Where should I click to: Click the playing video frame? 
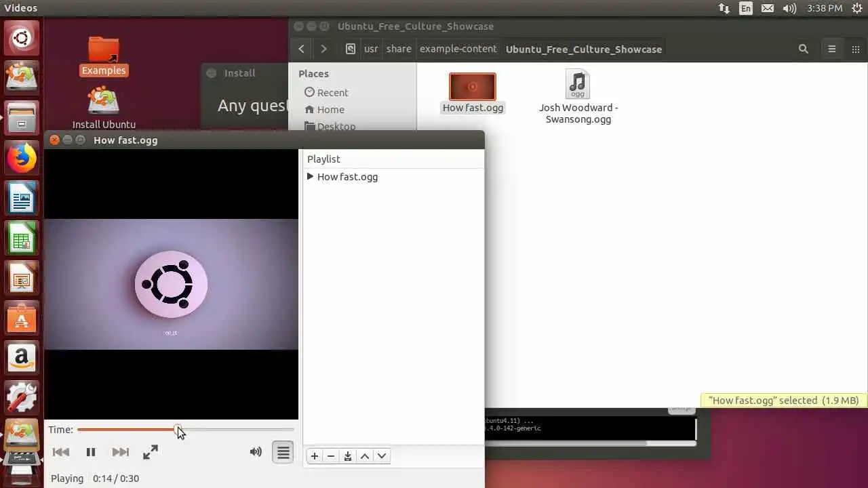[171, 284]
